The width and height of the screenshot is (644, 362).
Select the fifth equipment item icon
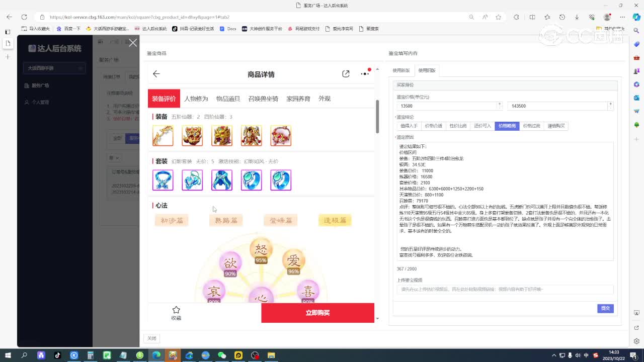281,136
